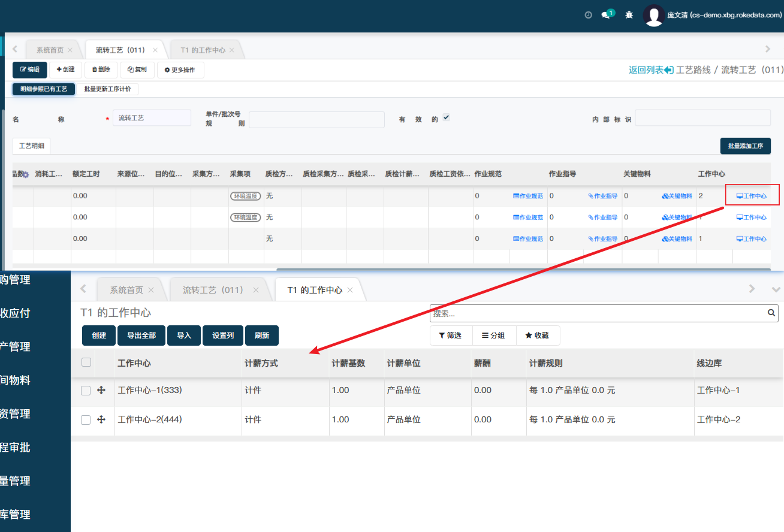This screenshot has height=532, width=784.
Task: Click the 搜索 search input field
Action: (598, 313)
